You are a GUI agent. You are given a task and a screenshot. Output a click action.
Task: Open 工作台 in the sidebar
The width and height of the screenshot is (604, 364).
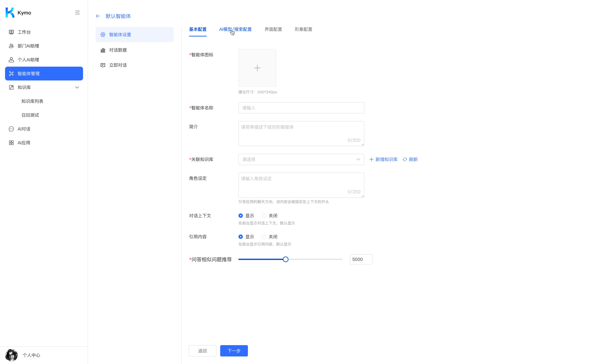(x=44, y=32)
